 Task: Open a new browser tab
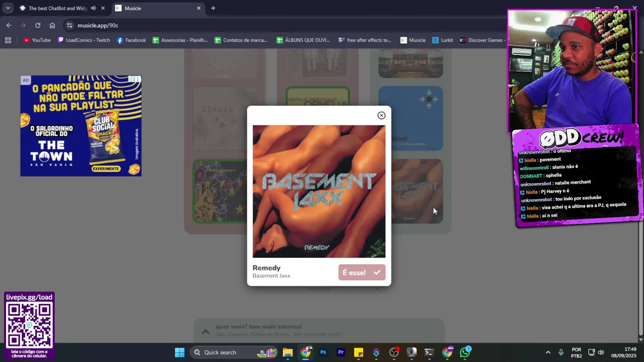coord(213,8)
